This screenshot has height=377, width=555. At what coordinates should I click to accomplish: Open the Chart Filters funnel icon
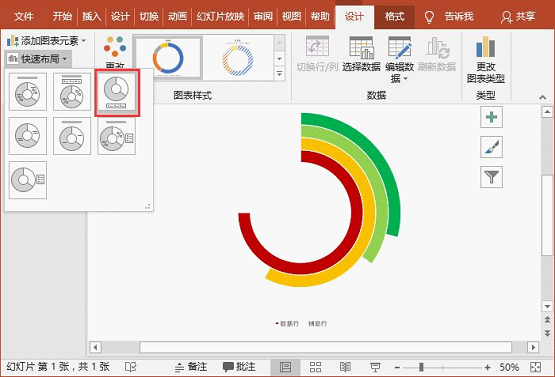[491, 177]
